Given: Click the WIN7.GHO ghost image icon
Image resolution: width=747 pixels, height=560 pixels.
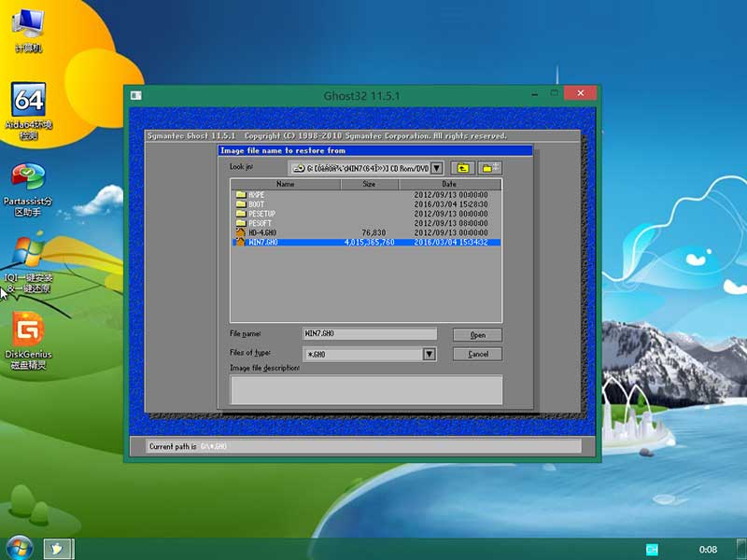Looking at the screenshot, I should point(241,242).
